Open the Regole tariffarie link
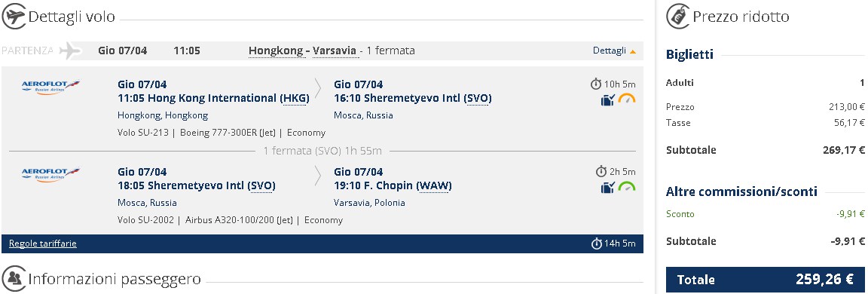This screenshot has height=294, width=868. (43, 243)
